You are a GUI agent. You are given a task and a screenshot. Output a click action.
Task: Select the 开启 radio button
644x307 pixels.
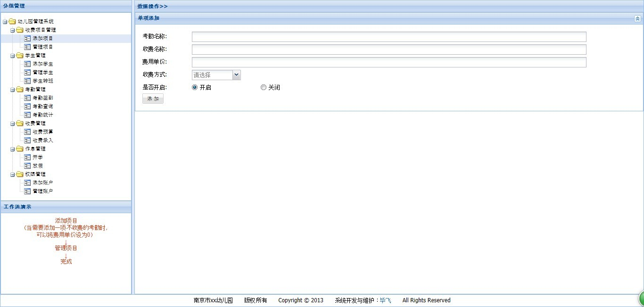195,87
